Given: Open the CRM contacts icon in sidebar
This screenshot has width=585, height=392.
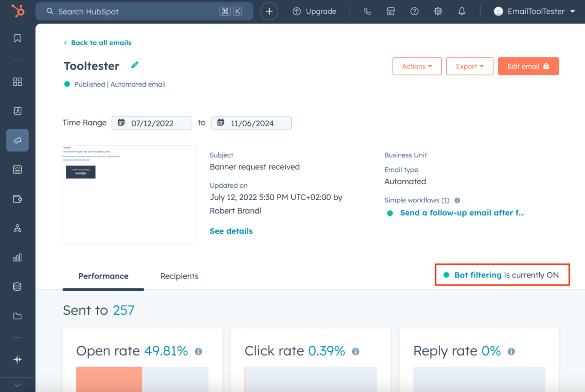Looking at the screenshot, I should pos(17,111).
